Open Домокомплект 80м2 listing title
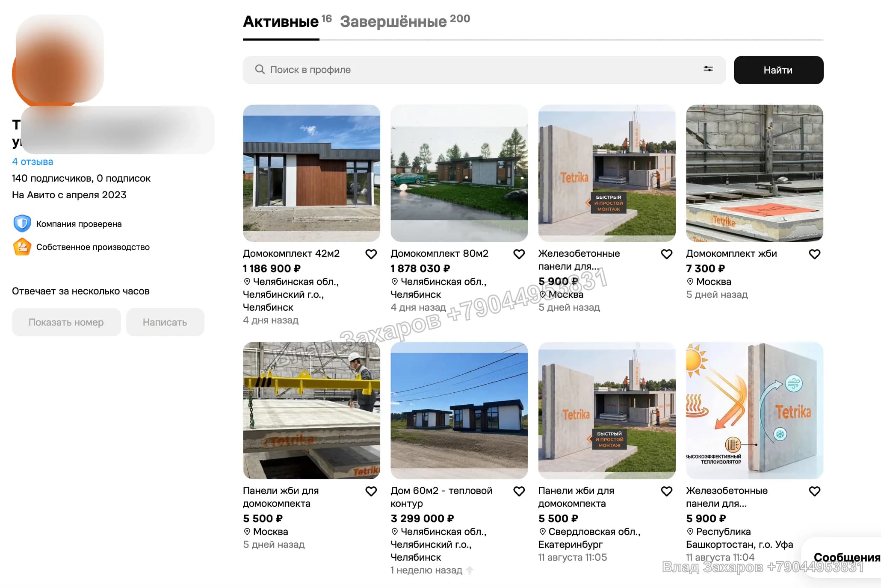Screen dimensions: 881x588 439,253
